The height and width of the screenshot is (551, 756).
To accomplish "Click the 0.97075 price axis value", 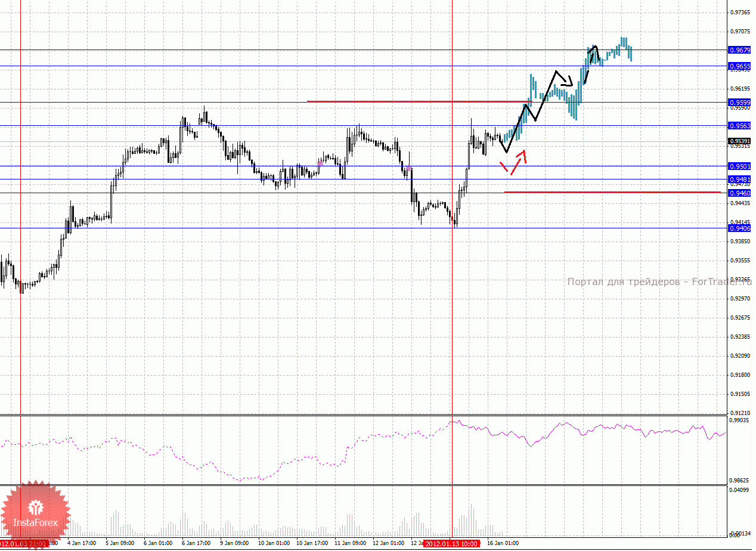I will [741, 31].
